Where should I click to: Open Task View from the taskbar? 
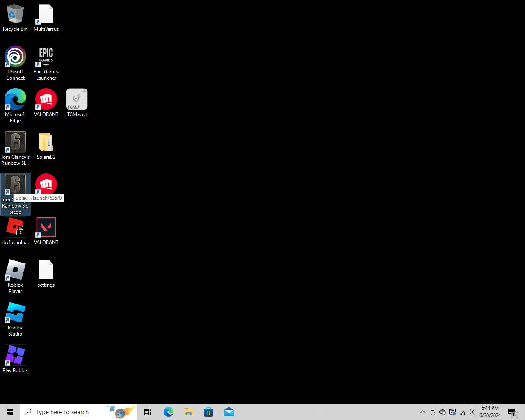(148, 412)
